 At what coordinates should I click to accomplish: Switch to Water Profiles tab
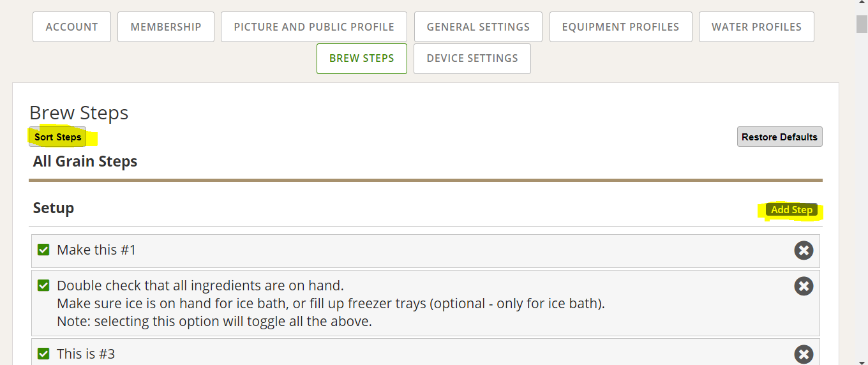click(x=756, y=27)
